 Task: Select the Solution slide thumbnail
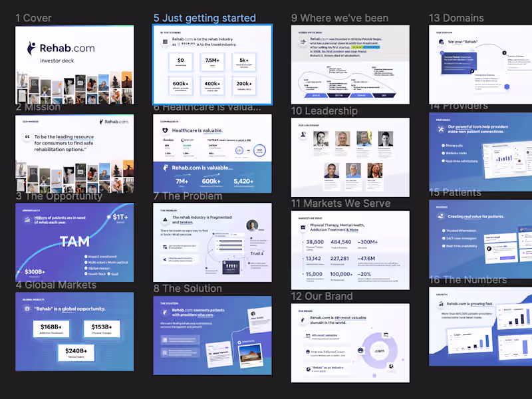click(x=212, y=336)
